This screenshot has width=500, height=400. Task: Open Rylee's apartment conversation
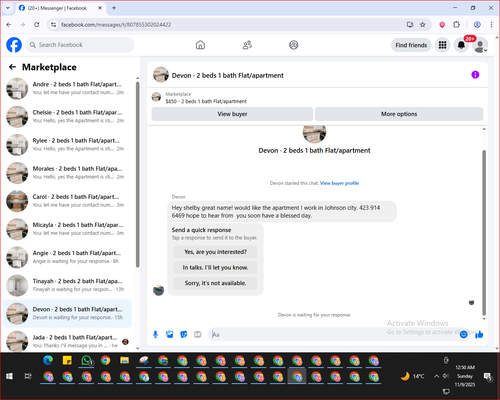tap(68, 145)
